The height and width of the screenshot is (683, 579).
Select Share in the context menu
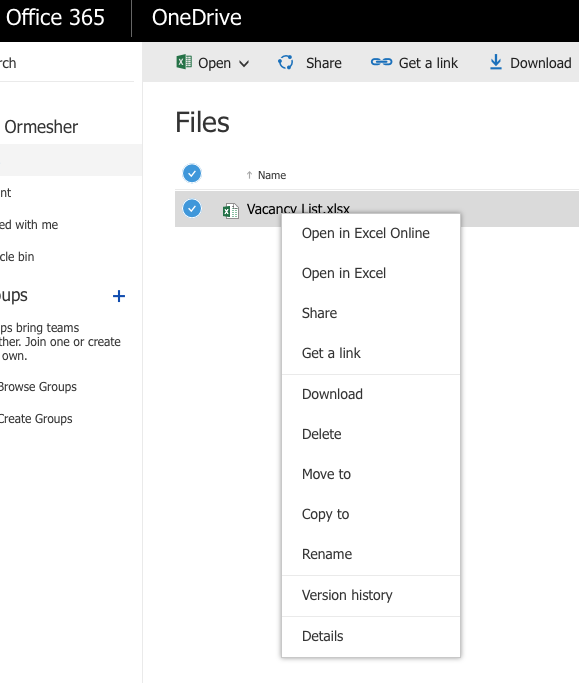[x=371, y=314]
